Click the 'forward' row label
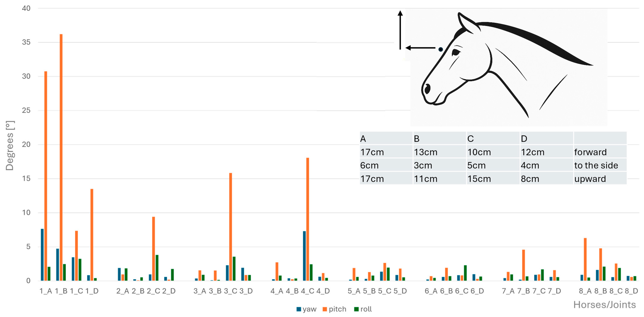This screenshot has height=317, width=644. (x=591, y=152)
